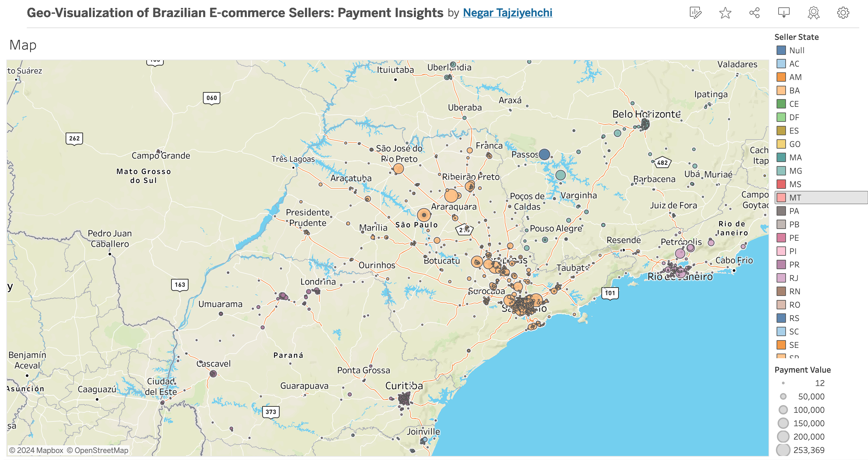
Task: Click the large orange bubble near Araraquara
Action: (451, 196)
